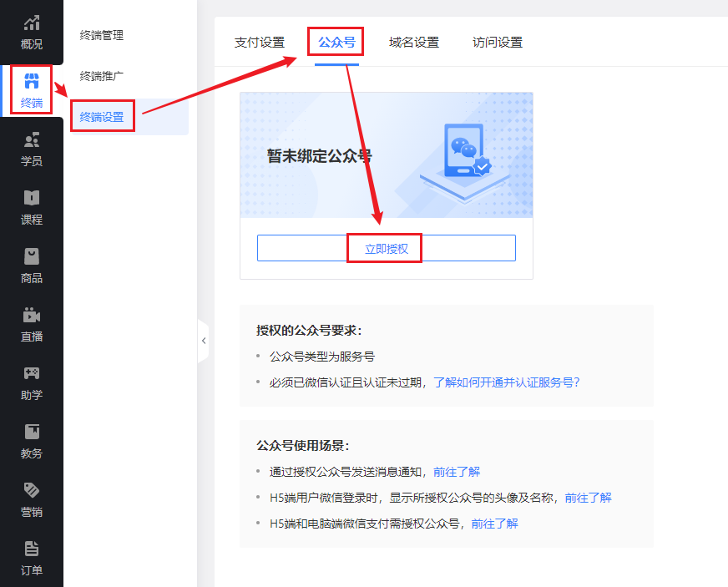Click the 暂未绑定公众号 heading text
The width and height of the screenshot is (728, 587).
pyautogui.click(x=320, y=156)
